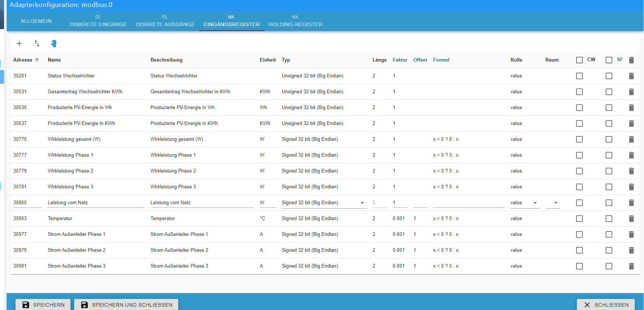Click the address sort arrows icon in toolbar

pos(37,43)
